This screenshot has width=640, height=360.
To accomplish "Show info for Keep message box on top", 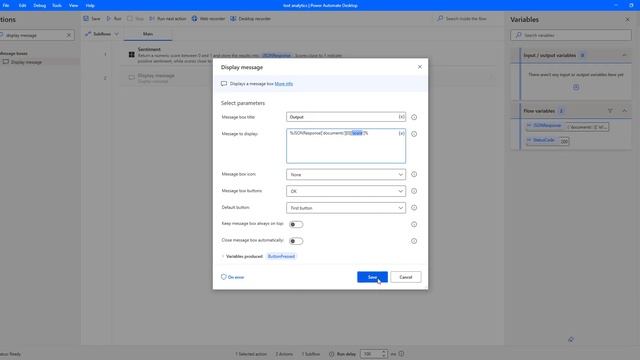I will pyautogui.click(x=414, y=224).
